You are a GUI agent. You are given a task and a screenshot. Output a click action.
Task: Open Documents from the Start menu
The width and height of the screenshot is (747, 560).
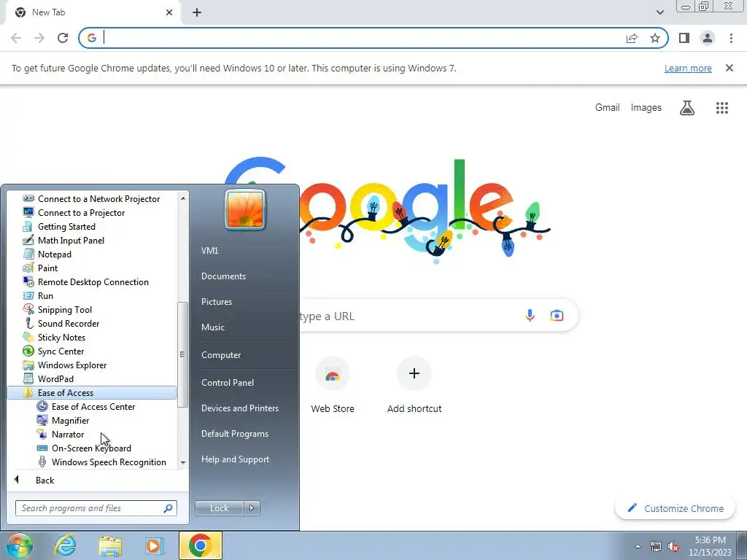tap(223, 276)
